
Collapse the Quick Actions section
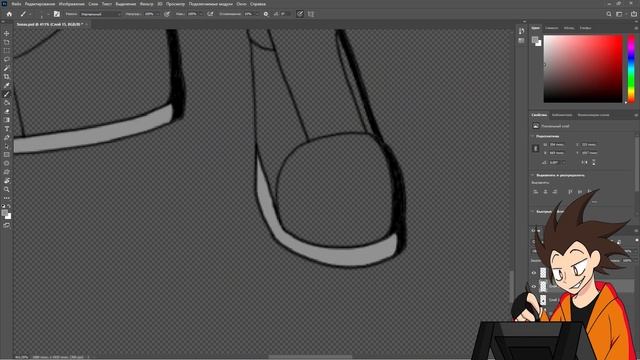tap(533, 211)
